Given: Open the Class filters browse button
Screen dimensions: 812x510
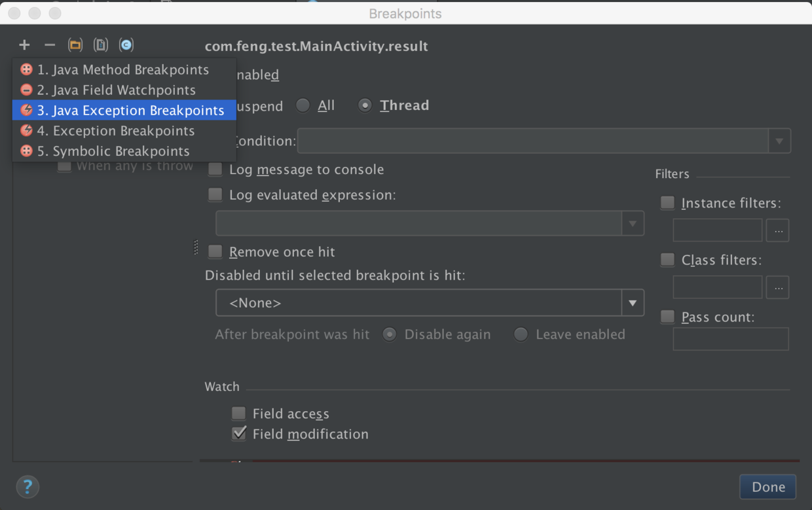Looking at the screenshot, I should (777, 287).
